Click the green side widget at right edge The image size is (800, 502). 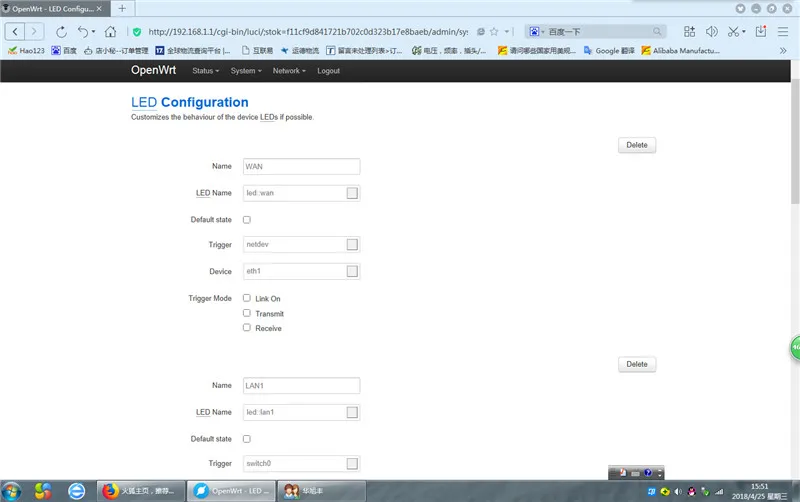pos(795,348)
